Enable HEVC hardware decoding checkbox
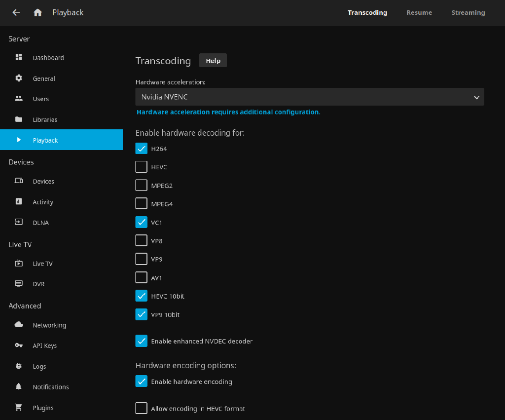 click(142, 167)
